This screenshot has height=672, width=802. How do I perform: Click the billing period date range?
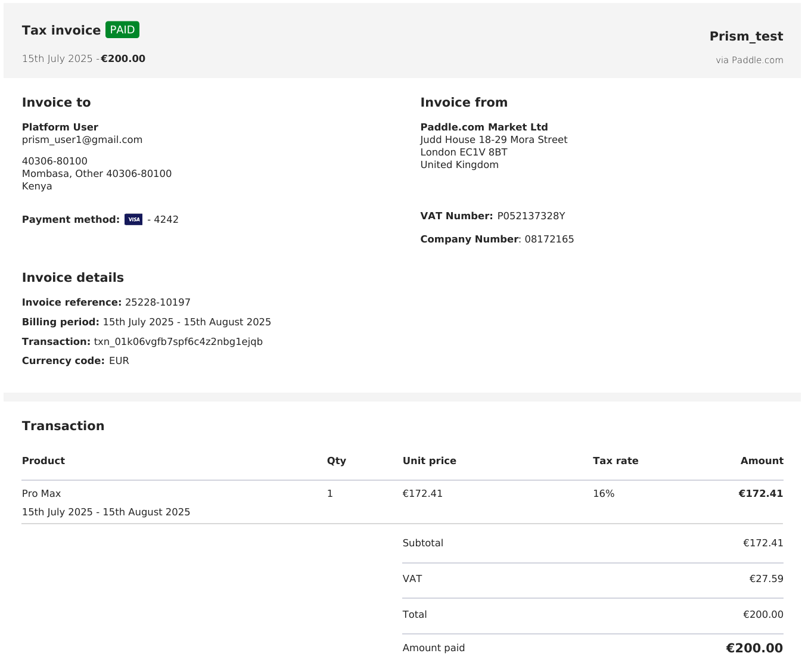click(187, 322)
